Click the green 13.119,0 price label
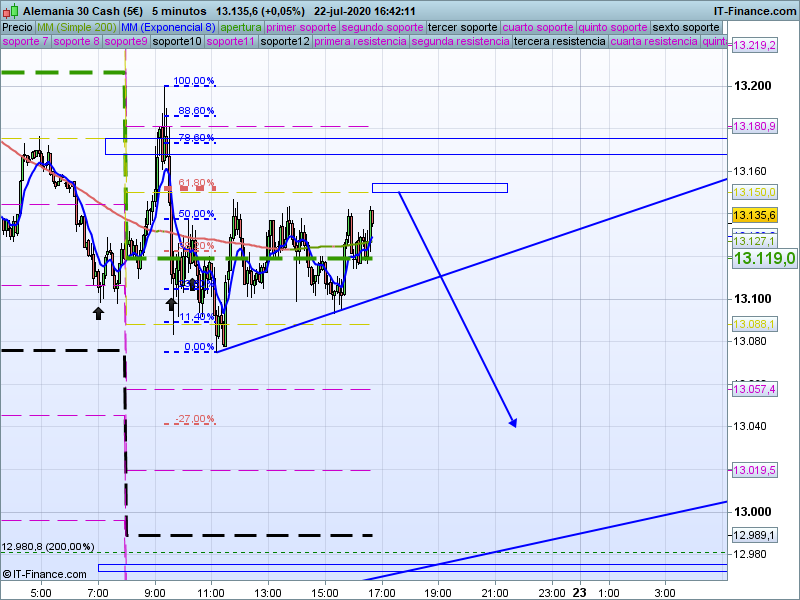800x600 pixels. (764, 258)
